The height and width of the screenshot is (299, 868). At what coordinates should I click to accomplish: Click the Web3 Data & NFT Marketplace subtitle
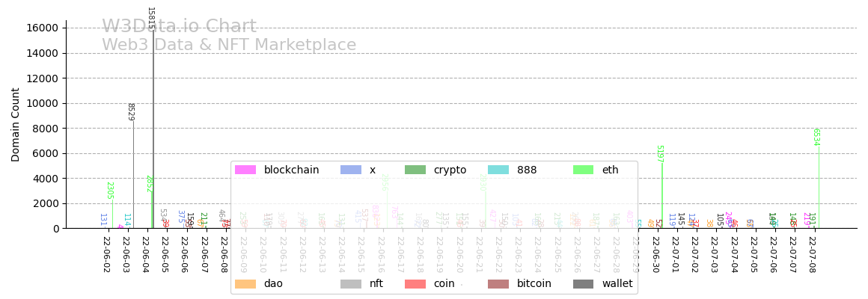point(229,46)
